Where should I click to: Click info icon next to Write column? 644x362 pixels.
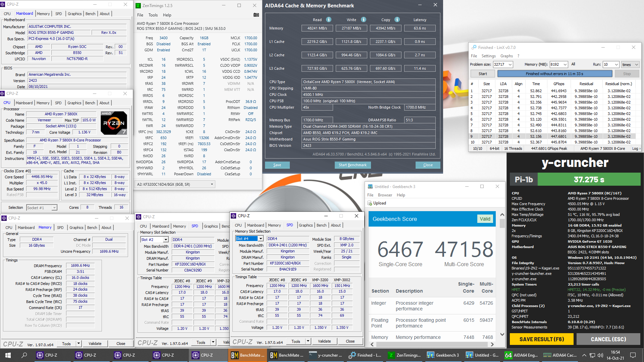click(364, 19)
